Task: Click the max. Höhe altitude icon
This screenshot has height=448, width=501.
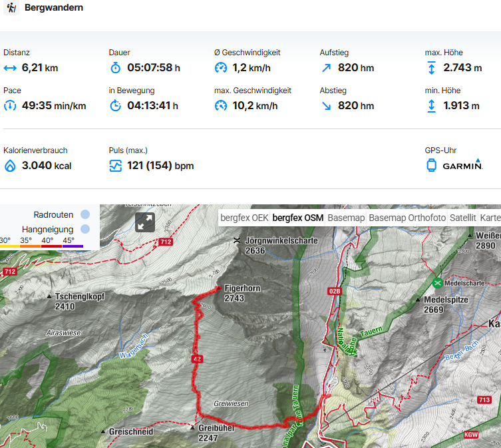Action: pos(431,68)
